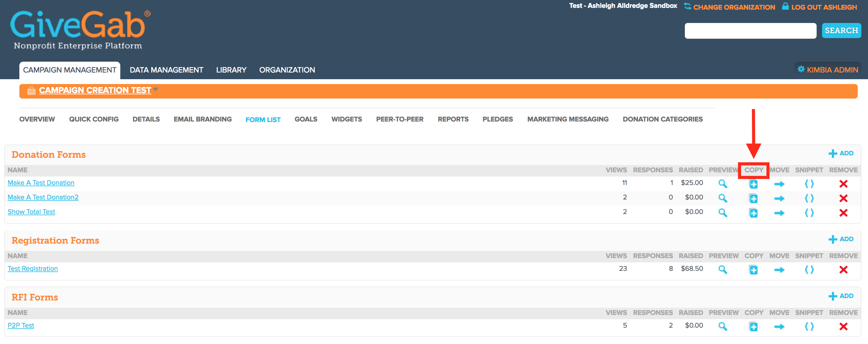Go to the Email Branding sub-tab

(x=202, y=119)
